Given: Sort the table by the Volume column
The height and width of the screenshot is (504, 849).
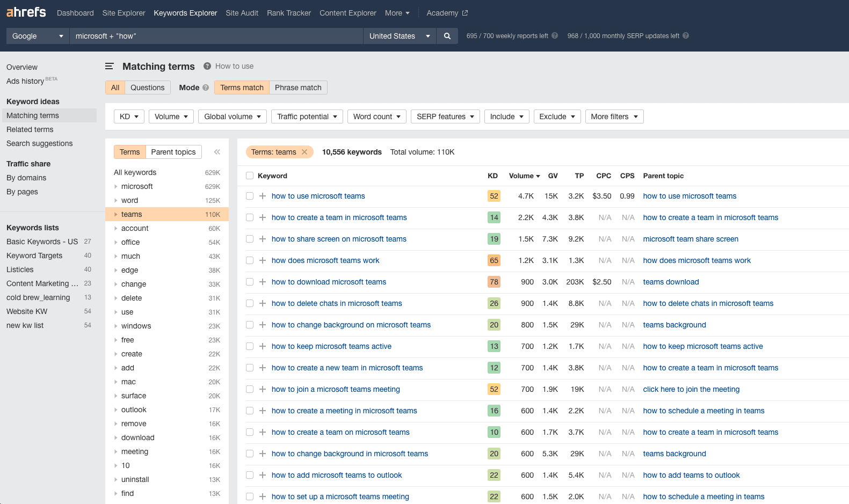Looking at the screenshot, I should point(525,176).
